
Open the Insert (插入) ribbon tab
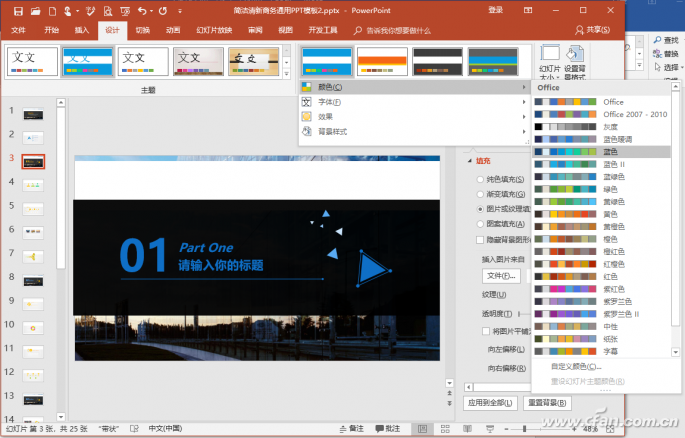click(82, 30)
